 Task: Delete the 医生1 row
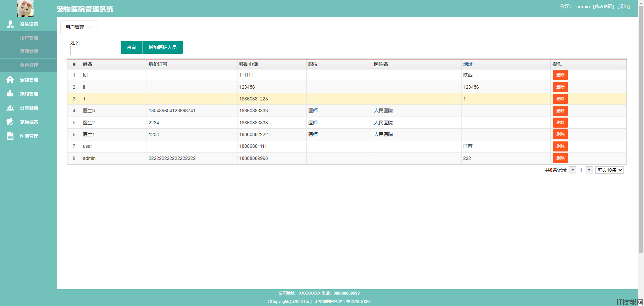coord(560,134)
